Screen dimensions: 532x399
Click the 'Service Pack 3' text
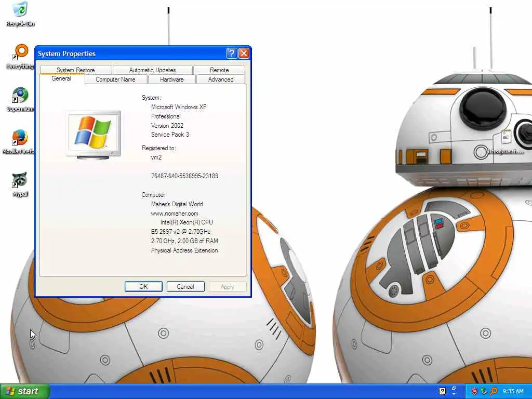pos(170,135)
